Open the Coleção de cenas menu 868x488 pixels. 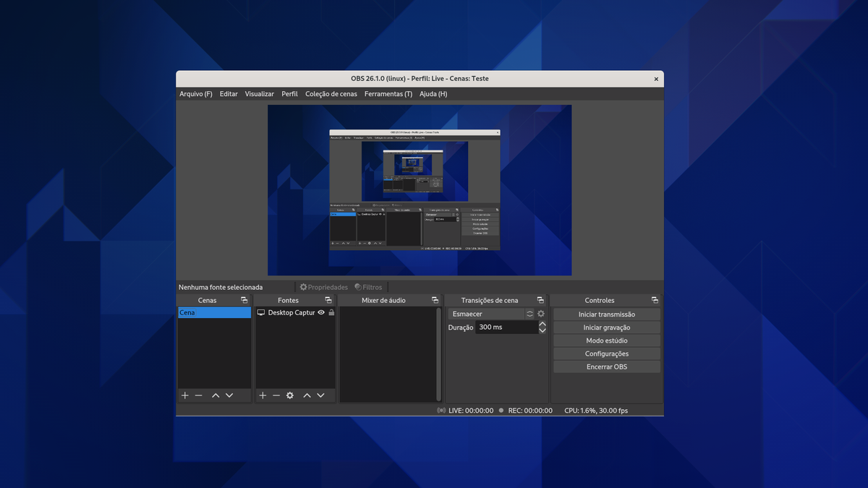click(331, 94)
